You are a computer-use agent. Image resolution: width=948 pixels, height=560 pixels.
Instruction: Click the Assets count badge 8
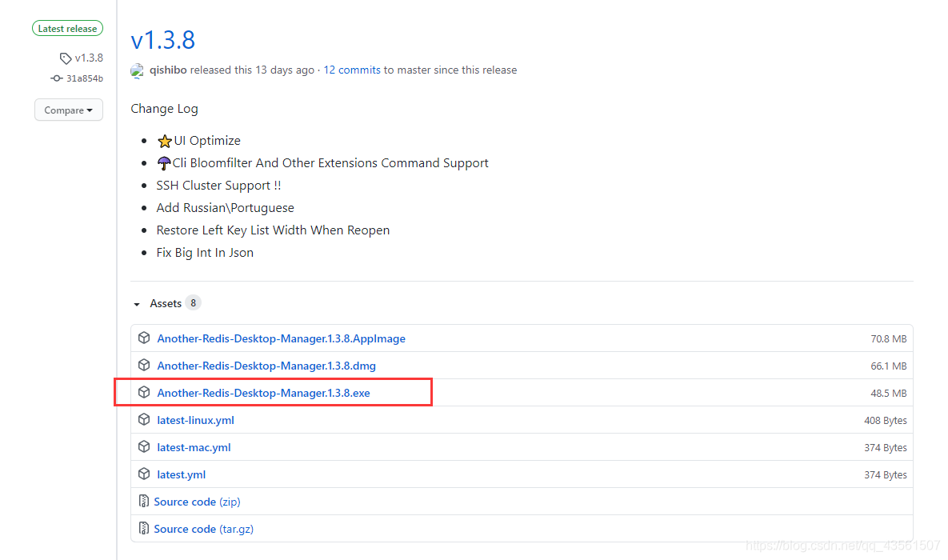(193, 303)
